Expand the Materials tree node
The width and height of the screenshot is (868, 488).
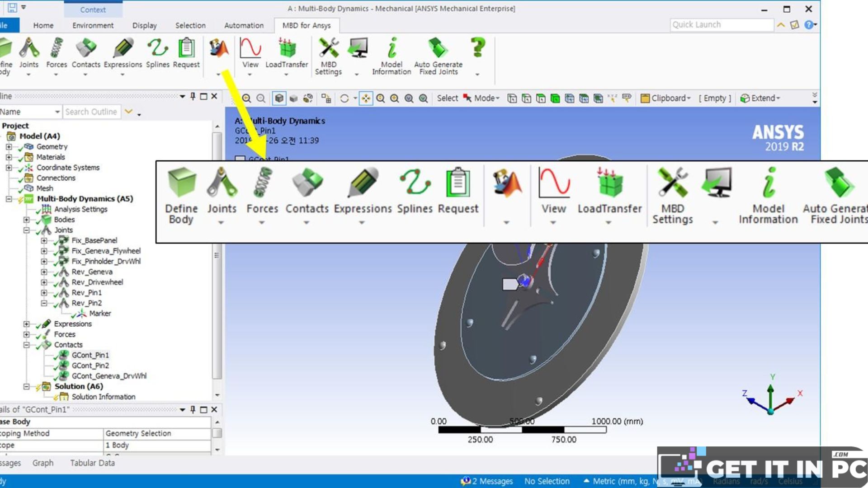9,157
